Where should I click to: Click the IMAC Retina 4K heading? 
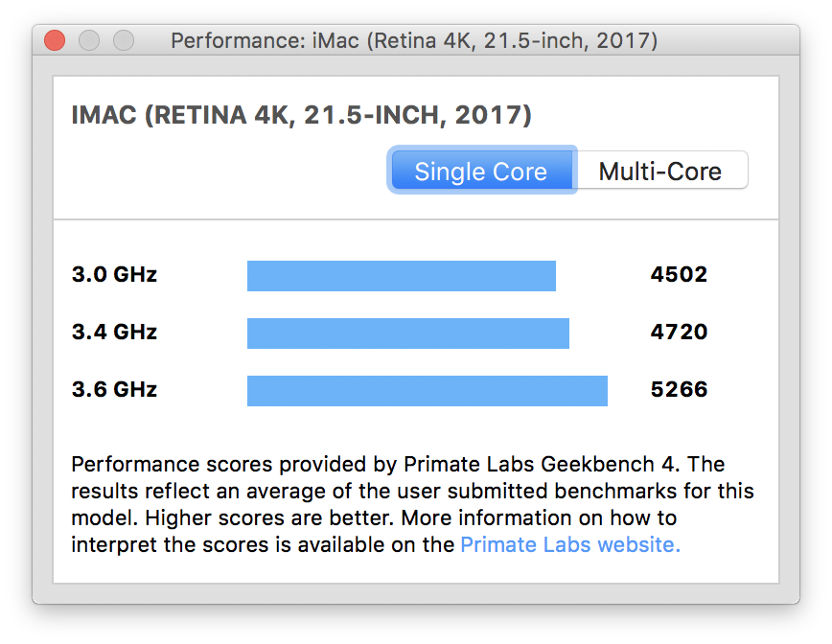(301, 115)
